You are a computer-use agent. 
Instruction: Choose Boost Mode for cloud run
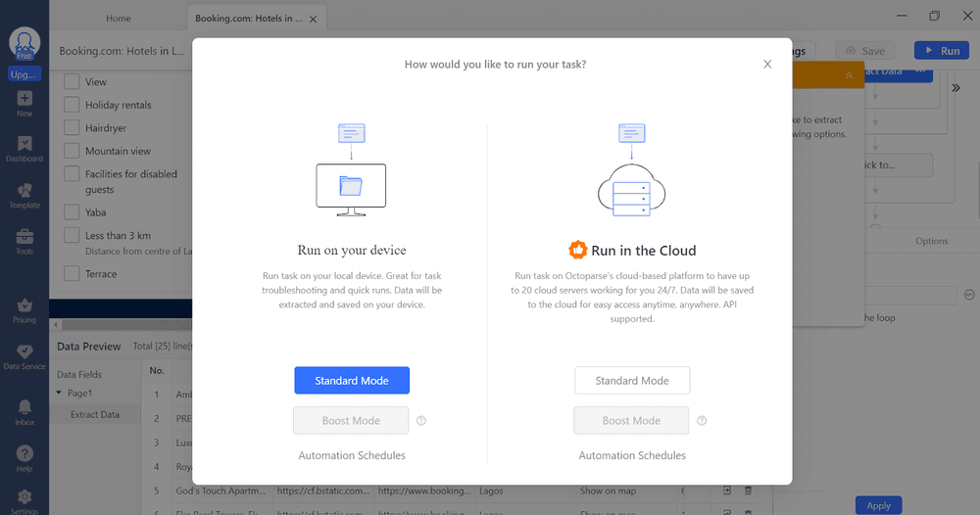(631, 421)
